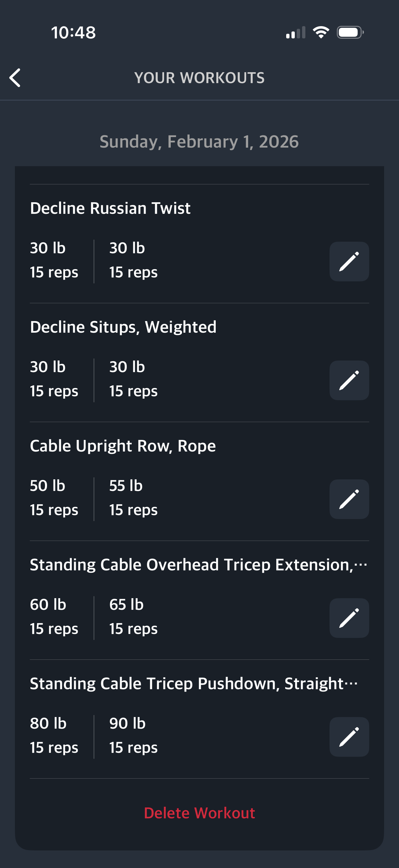Image resolution: width=399 pixels, height=868 pixels.
Task: Tap the back arrow in header
Action: pos(15,78)
